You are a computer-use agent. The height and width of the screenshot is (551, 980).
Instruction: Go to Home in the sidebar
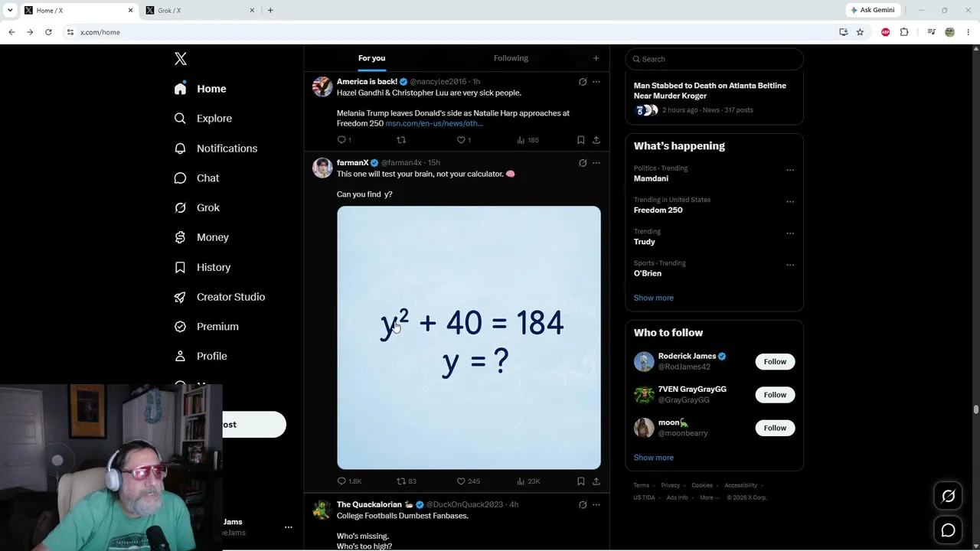(x=200, y=89)
